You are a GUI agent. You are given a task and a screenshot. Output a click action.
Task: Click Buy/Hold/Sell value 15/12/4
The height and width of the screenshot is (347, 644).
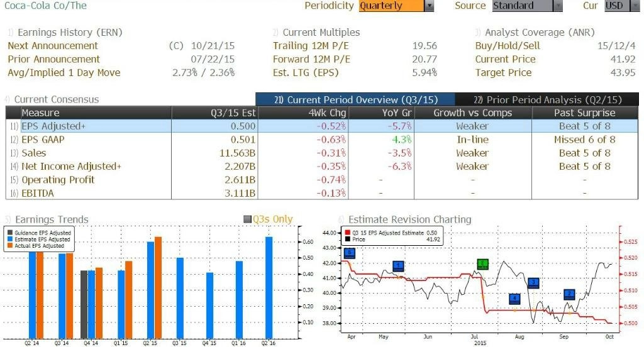[x=616, y=46]
